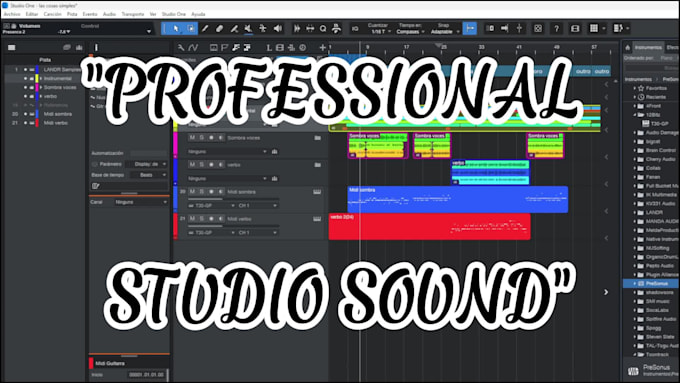Adjust the Midi verbo volume slider
The width and height of the screenshot is (680, 383).
click(x=233, y=226)
